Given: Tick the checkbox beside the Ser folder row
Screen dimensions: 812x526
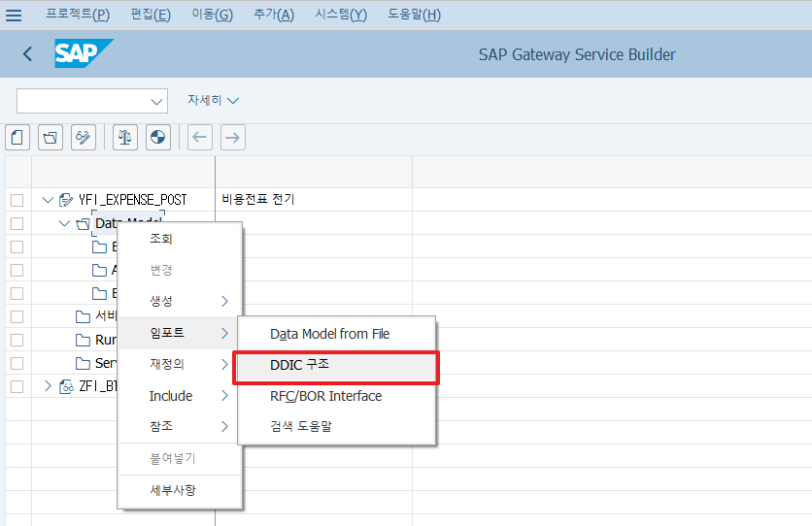Looking at the screenshot, I should (x=17, y=363).
